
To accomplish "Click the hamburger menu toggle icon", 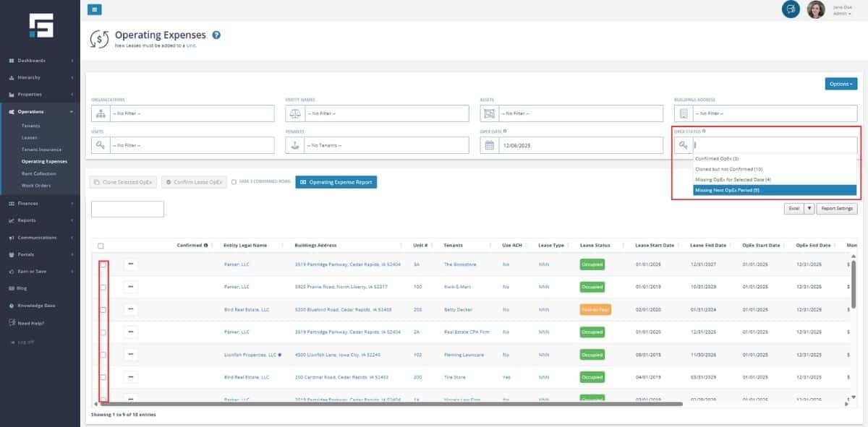I will pyautogui.click(x=95, y=9).
